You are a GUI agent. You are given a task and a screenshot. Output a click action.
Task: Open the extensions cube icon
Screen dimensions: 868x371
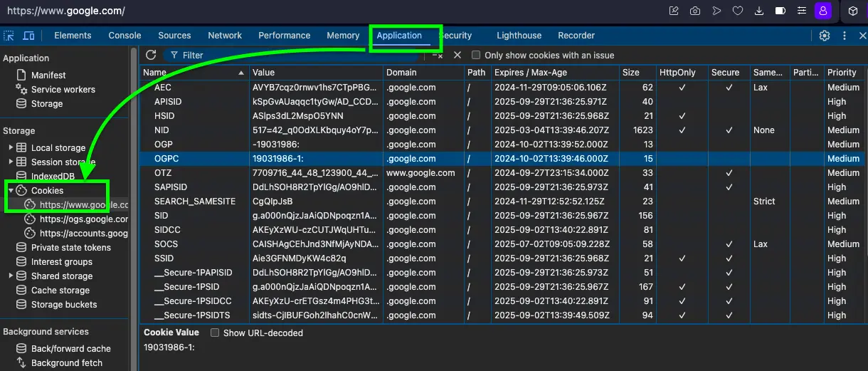click(853, 11)
